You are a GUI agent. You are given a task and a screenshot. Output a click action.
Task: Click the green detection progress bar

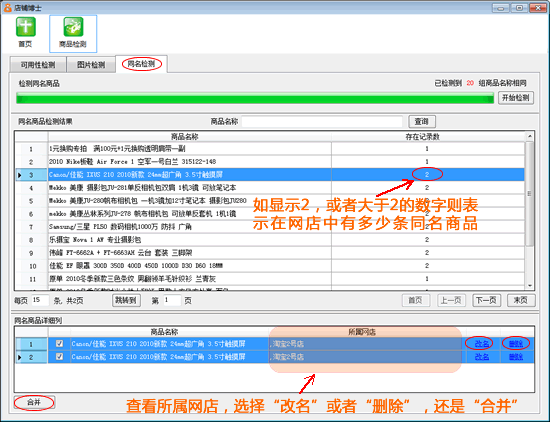[255, 98]
